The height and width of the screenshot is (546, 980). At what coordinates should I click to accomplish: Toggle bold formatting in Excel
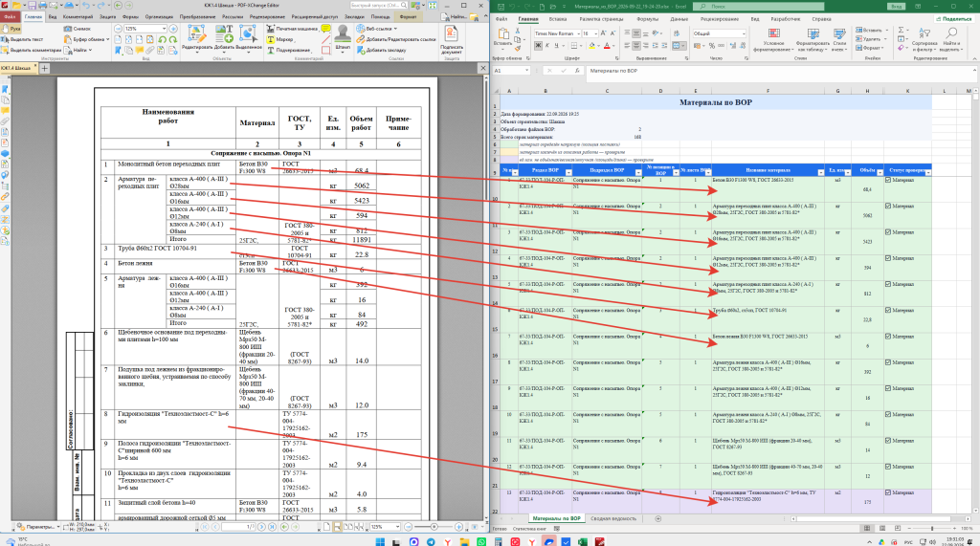pos(538,46)
